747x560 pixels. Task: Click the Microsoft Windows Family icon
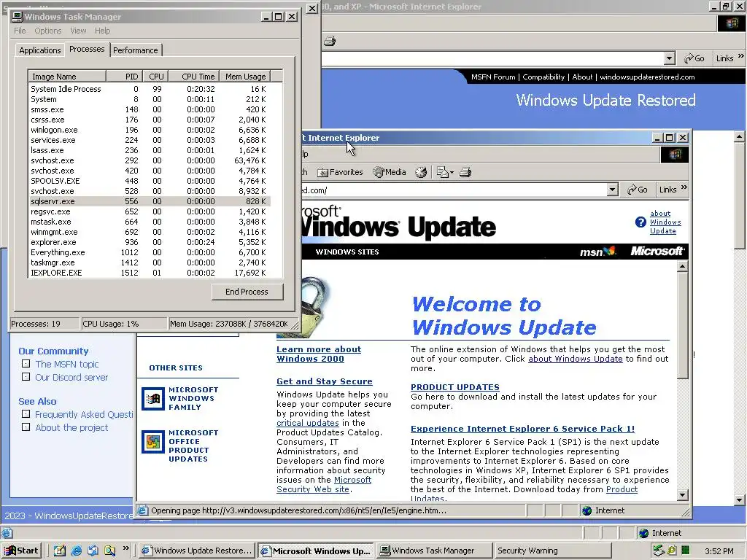(x=153, y=399)
